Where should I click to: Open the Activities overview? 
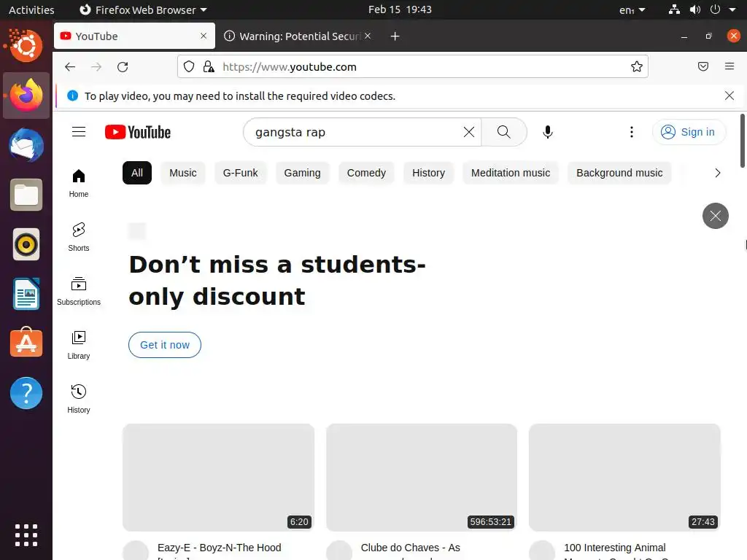(31, 9)
